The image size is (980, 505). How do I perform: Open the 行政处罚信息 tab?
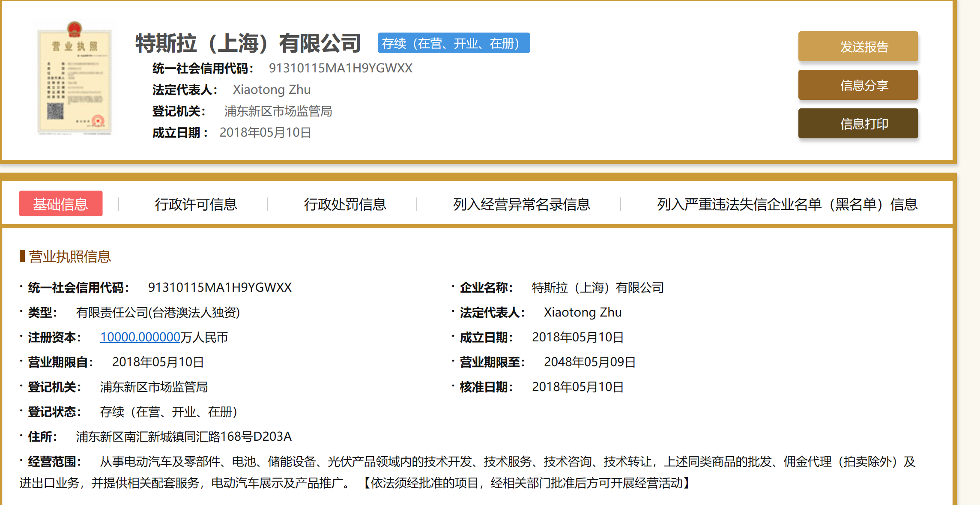(x=345, y=204)
